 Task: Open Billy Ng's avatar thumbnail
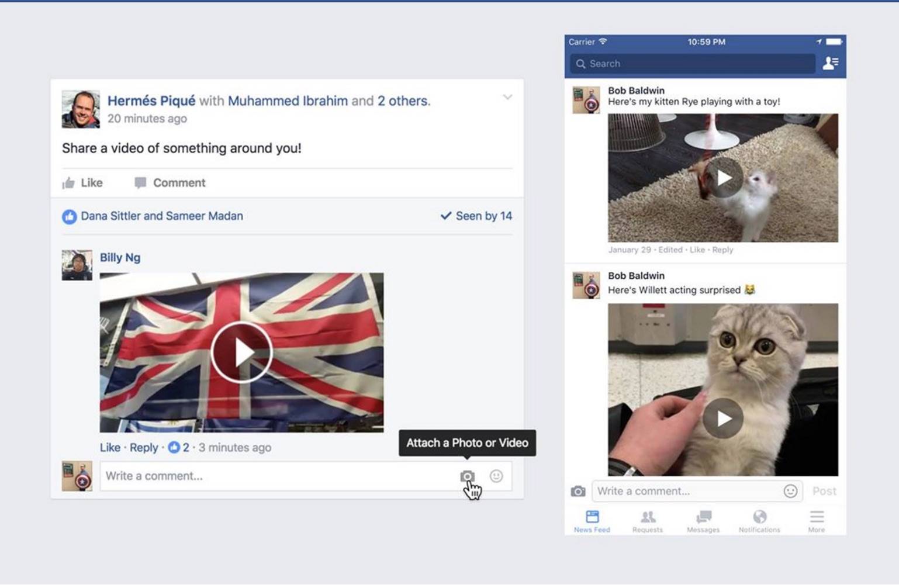(77, 265)
